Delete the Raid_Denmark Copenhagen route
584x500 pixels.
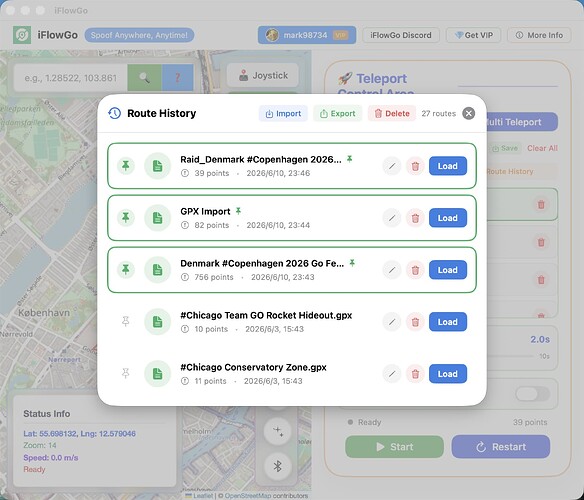(415, 166)
